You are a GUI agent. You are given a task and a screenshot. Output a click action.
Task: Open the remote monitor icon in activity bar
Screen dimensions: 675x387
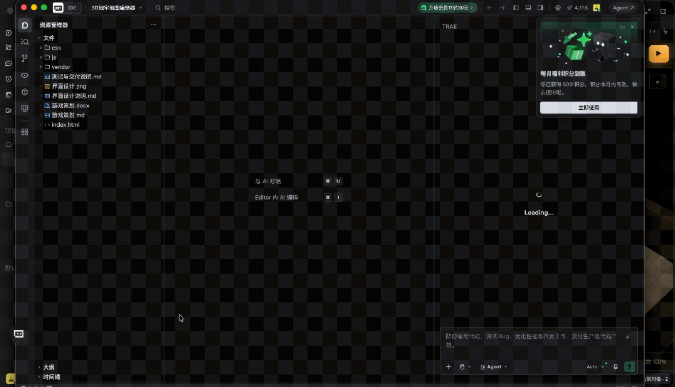(x=25, y=108)
